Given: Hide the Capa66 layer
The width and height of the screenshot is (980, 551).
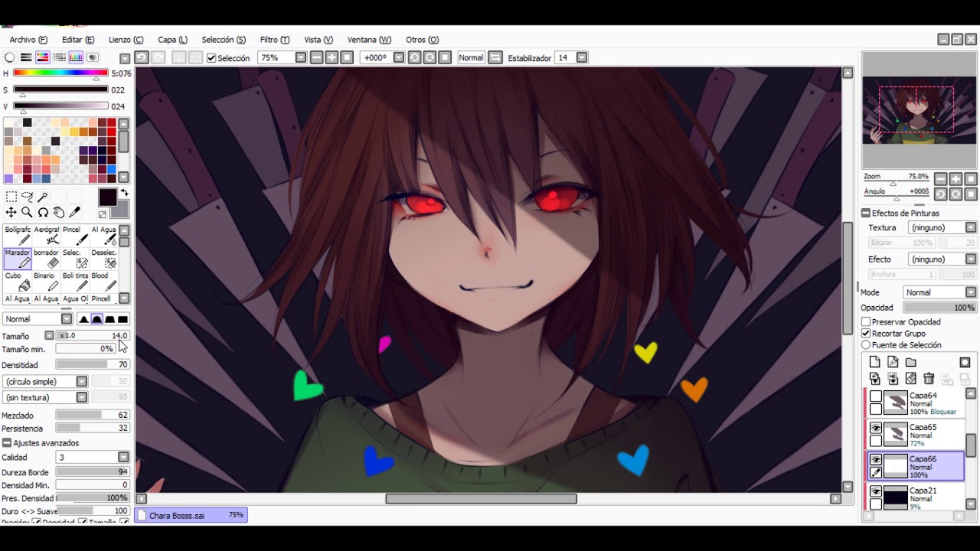Looking at the screenshot, I should point(876,460).
